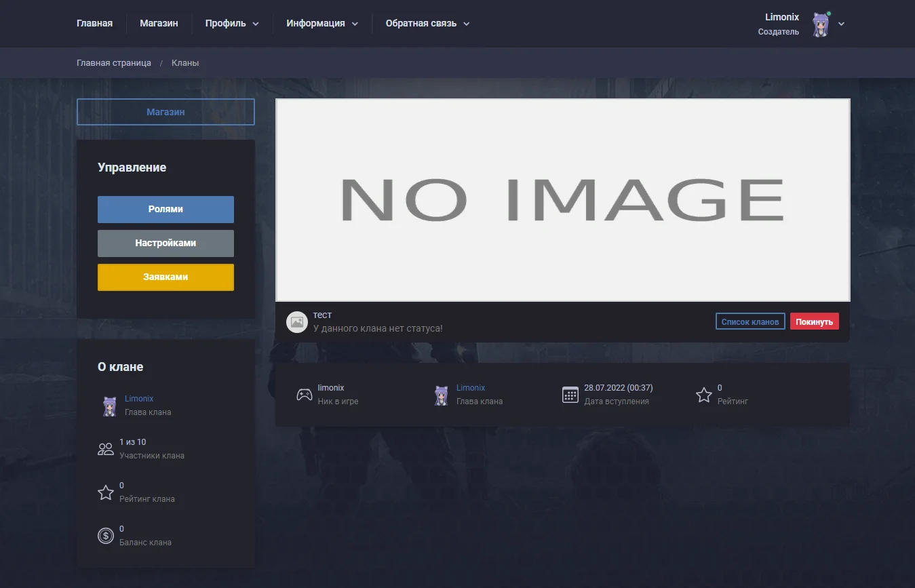Viewport: 915px width, 588px height.
Task: Follow the 'Главная страница' breadcrumb link
Action: (114, 63)
